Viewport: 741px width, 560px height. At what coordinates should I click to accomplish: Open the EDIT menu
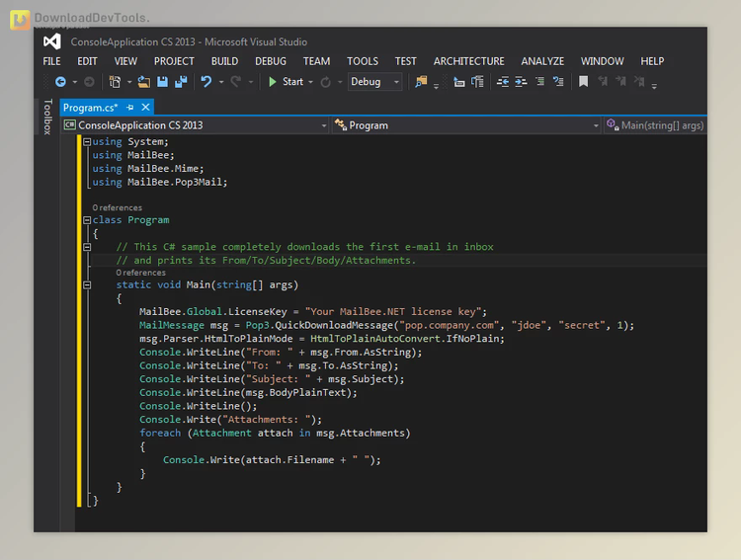pyautogui.click(x=87, y=61)
